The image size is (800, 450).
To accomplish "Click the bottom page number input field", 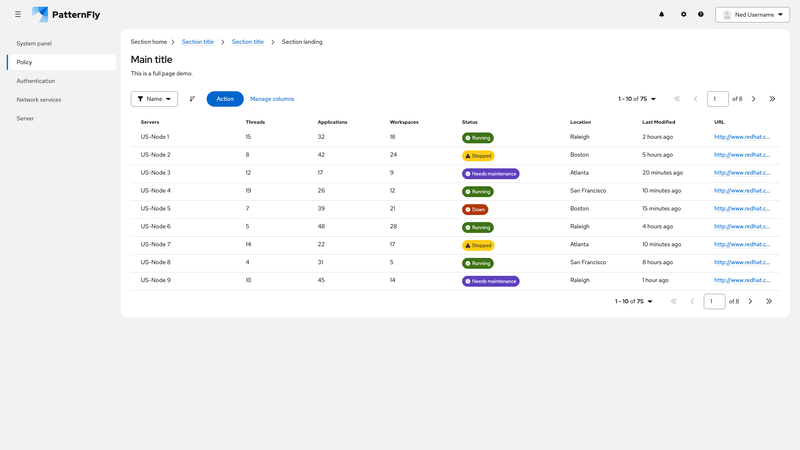I will 714,302.
